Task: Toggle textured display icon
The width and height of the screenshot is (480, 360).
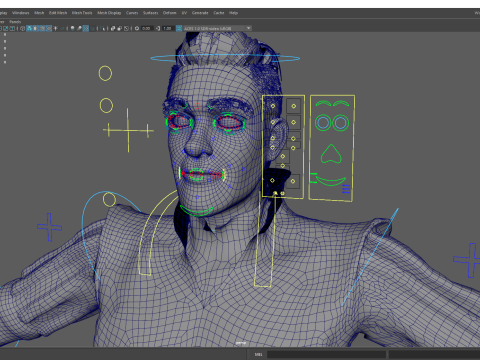Action: [x=49, y=28]
